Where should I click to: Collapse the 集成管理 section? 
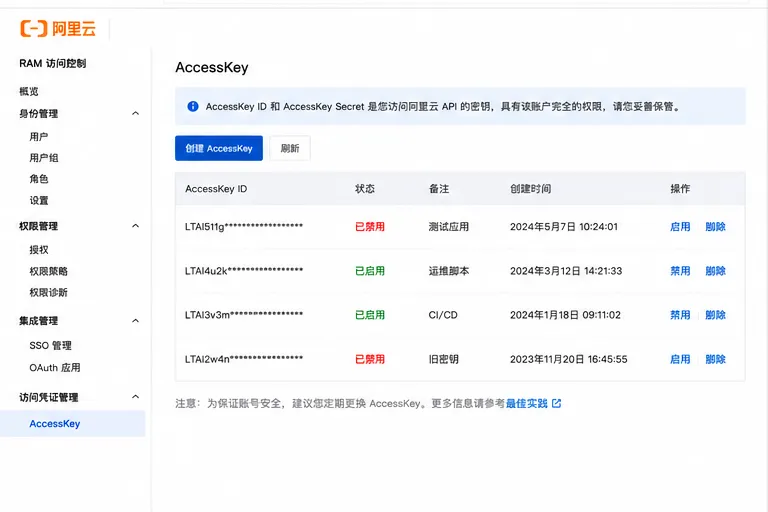coord(136,321)
